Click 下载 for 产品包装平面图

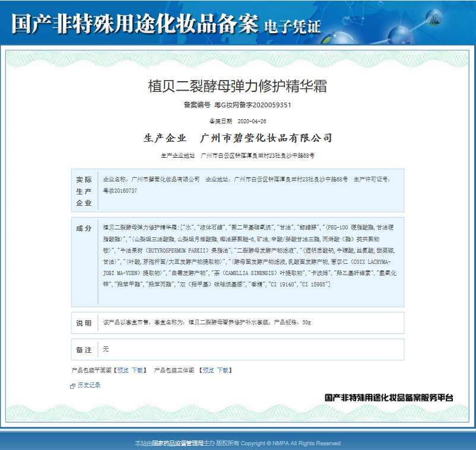[137, 370]
